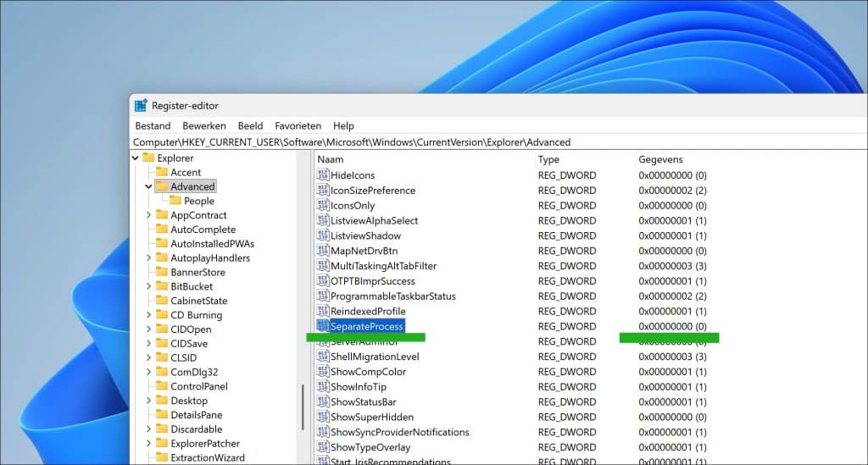Select the ShowTypeOverlay value name

point(370,447)
